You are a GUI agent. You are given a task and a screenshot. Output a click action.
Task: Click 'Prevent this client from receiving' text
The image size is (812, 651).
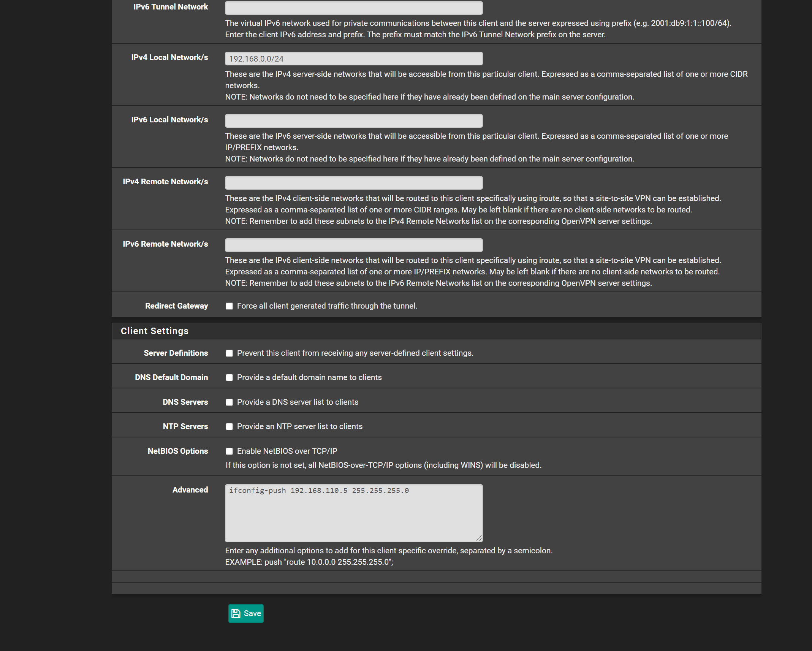pyautogui.click(x=355, y=353)
